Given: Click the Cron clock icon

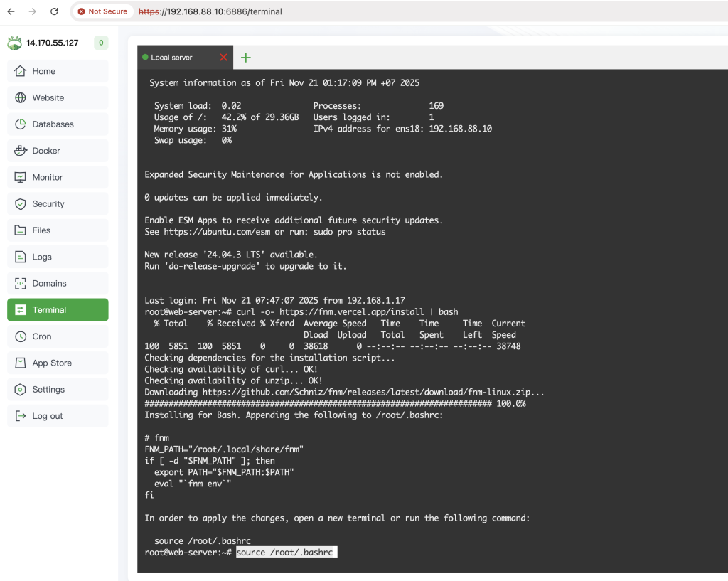Looking at the screenshot, I should pyautogui.click(x=20, y=336).
